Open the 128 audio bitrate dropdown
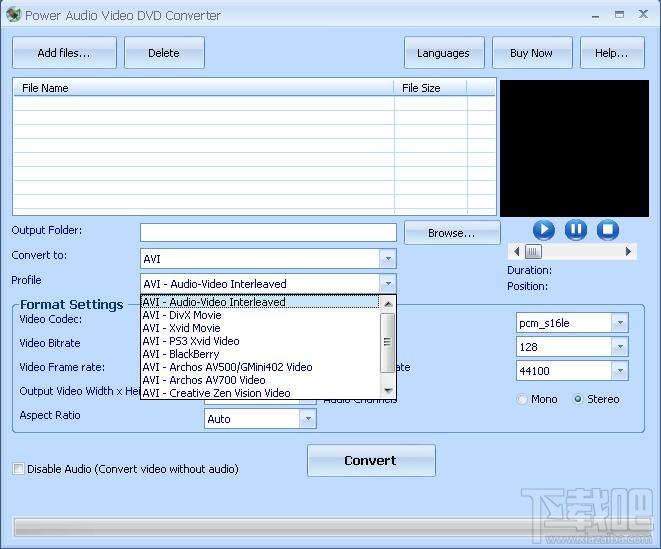661x549 pixels. (620, 347)
